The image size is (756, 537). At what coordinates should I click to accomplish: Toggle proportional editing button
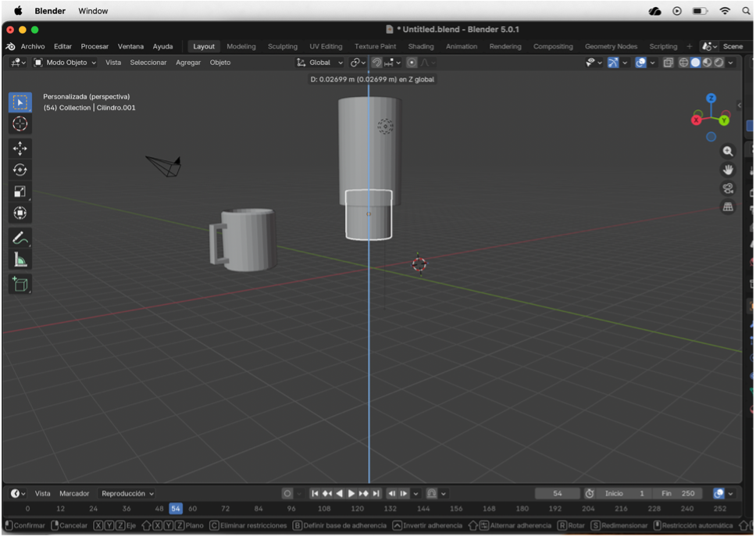coord(412,63)
